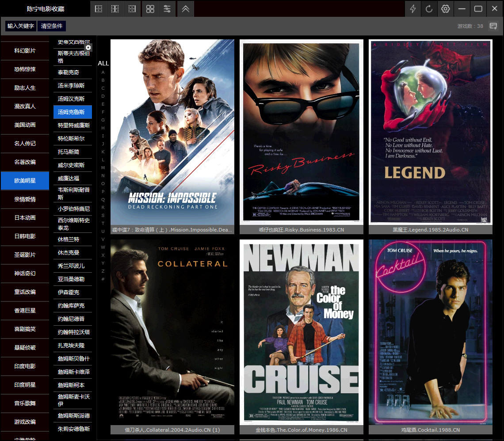Screen dimensions: 504x441
Task: Click the window icon beside game count
Action: [493, 26]
